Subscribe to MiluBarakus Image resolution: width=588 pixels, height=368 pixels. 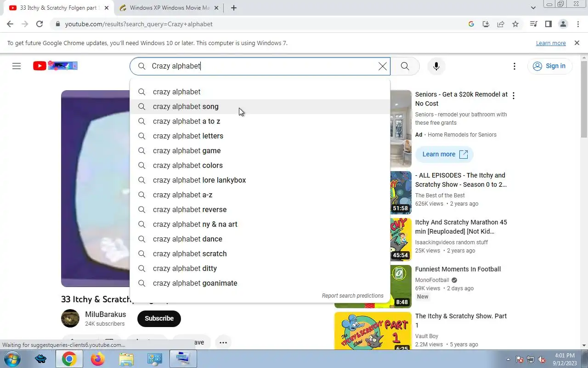tap(159, 318)
